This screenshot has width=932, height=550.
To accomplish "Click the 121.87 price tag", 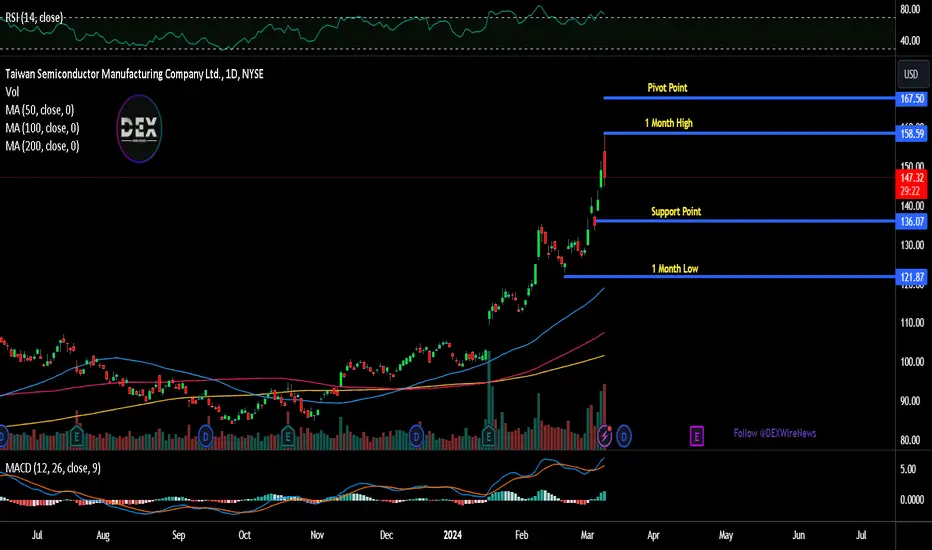I will click(x=911, y=277).
